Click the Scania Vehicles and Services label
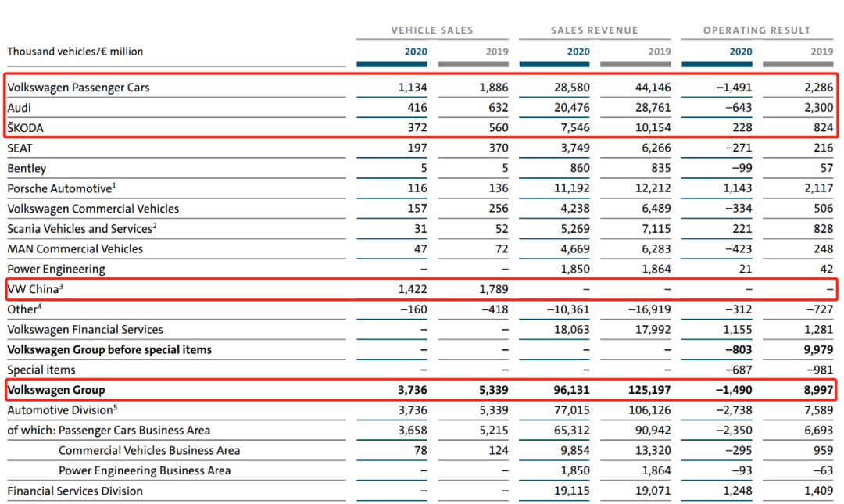 (x=80, y=229)
